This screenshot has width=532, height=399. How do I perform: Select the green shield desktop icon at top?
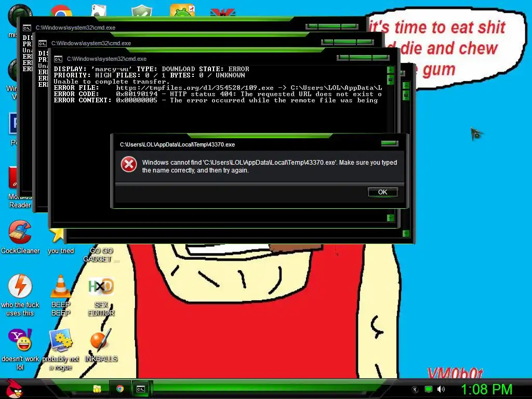coord(141,10)
